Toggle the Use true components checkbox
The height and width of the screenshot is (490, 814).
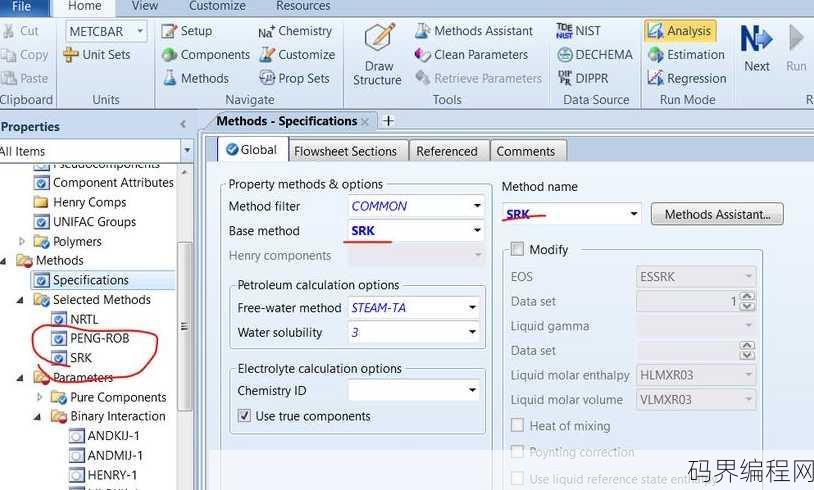pyautogui.click(x=244, y=416)
